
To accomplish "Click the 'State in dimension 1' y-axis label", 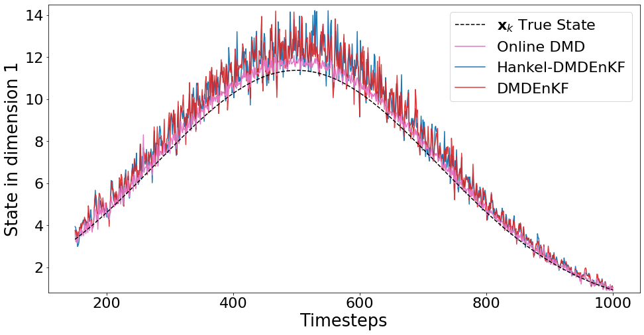I will pyautogui.click(x=11, y=150).
